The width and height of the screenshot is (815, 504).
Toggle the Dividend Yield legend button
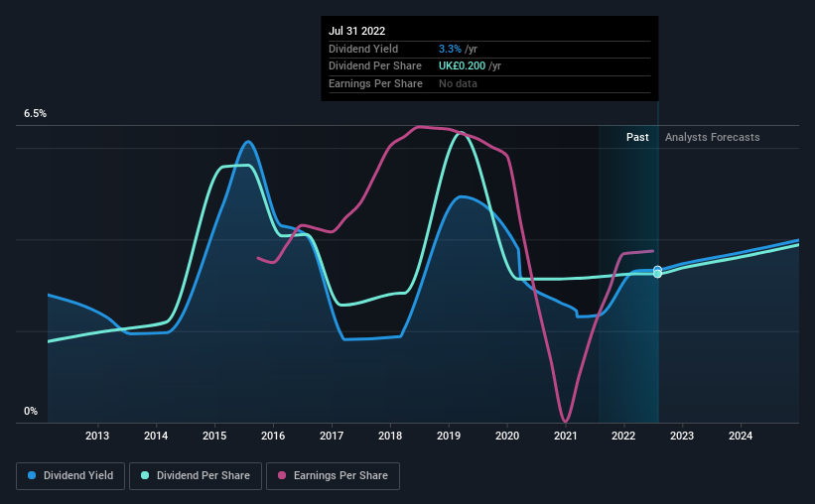[x=70, y=475]
